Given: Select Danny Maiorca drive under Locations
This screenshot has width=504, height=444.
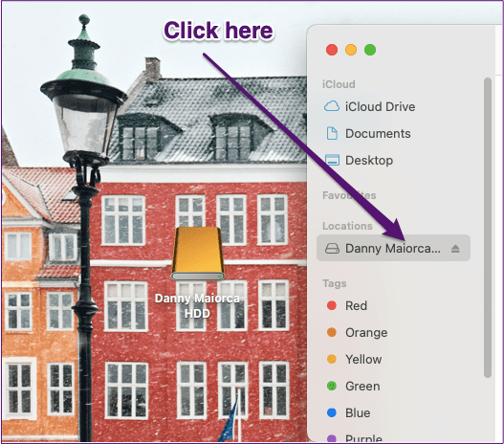Looking at the screenshot, I should click(393, 248).
